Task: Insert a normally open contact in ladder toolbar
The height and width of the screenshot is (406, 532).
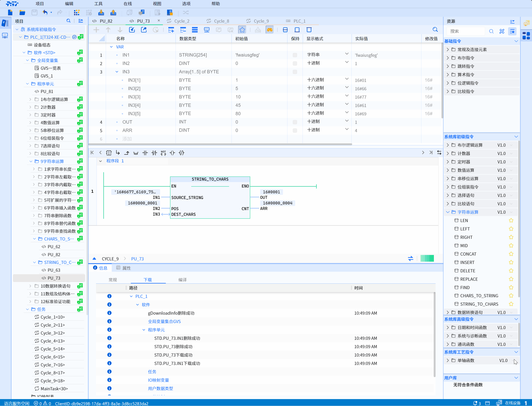Action: pyautogui.click(x=145, y=153)
